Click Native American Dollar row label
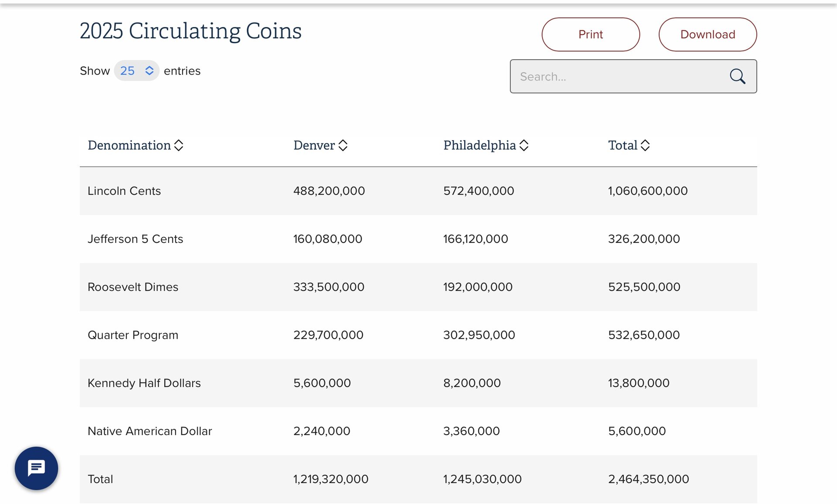837x504 pixels. (150, 431)
